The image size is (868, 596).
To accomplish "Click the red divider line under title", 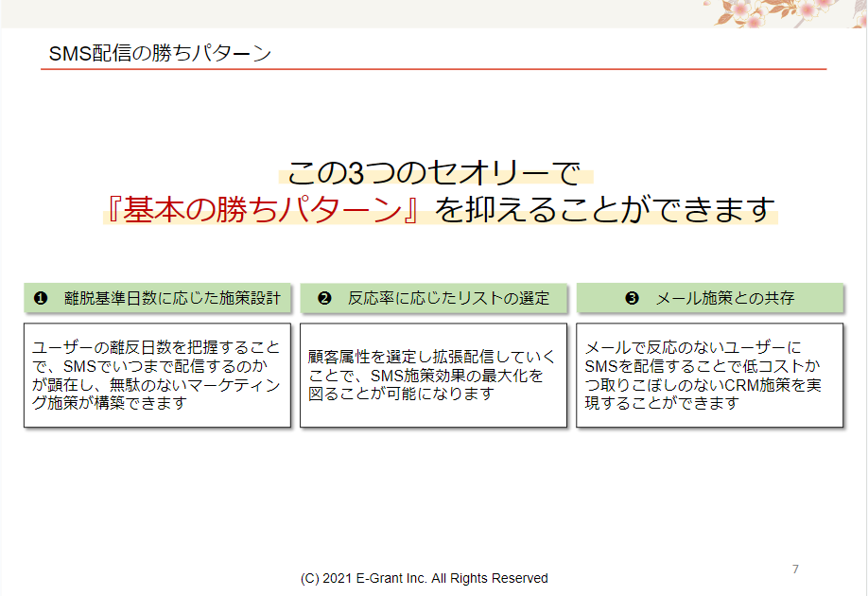I will click(x=435, y=69).
